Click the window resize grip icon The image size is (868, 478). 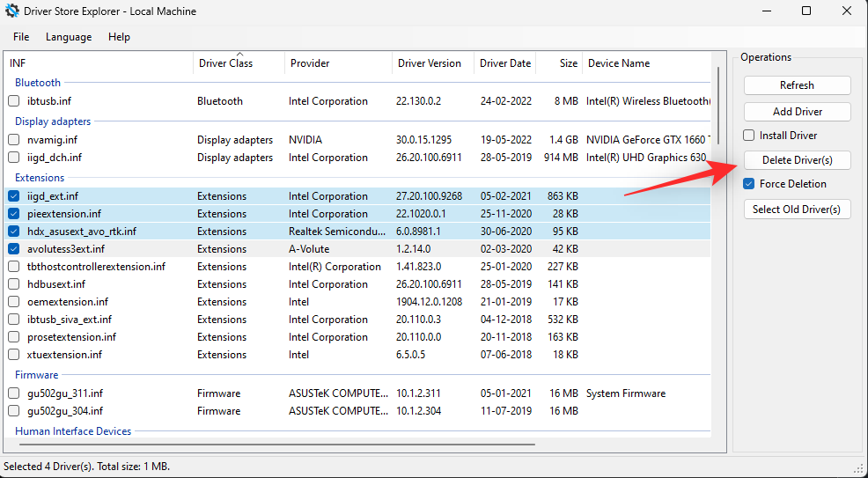(x=858, y=468)
